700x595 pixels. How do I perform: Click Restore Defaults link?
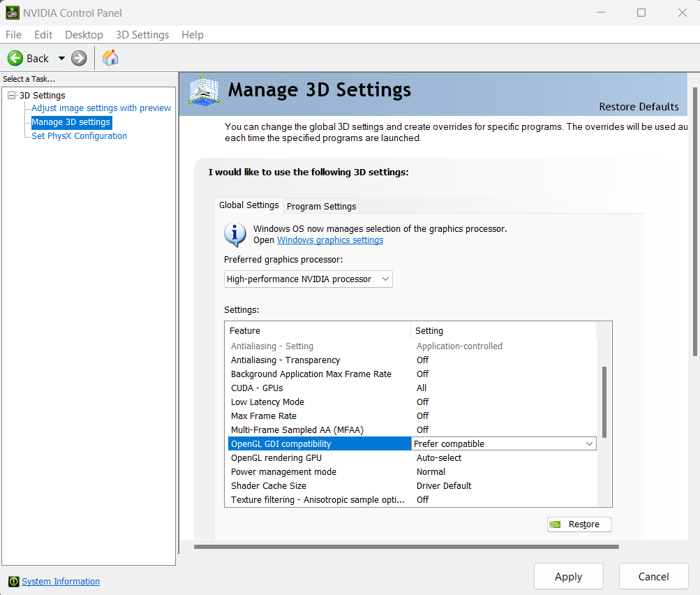[639, 107]
